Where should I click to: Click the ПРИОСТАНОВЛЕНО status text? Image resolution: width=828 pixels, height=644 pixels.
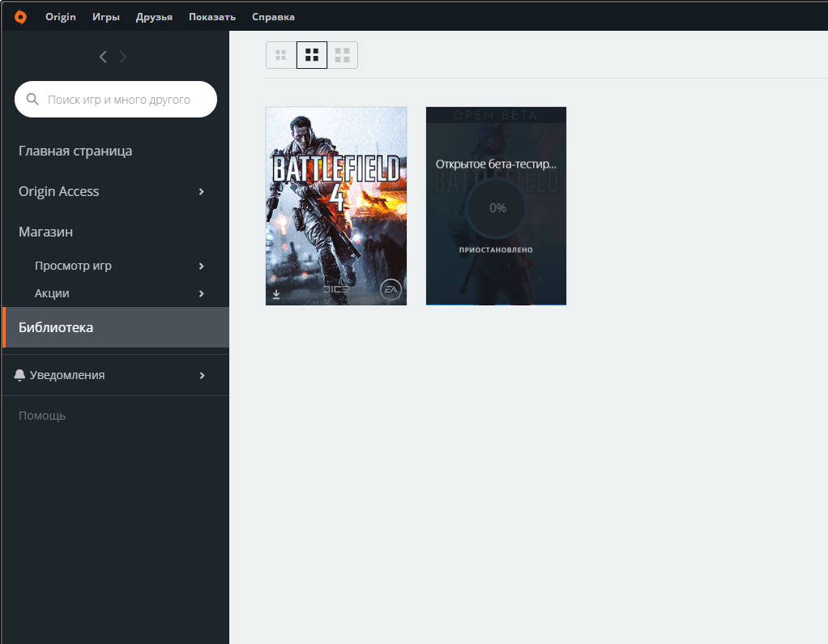point(496,249)
